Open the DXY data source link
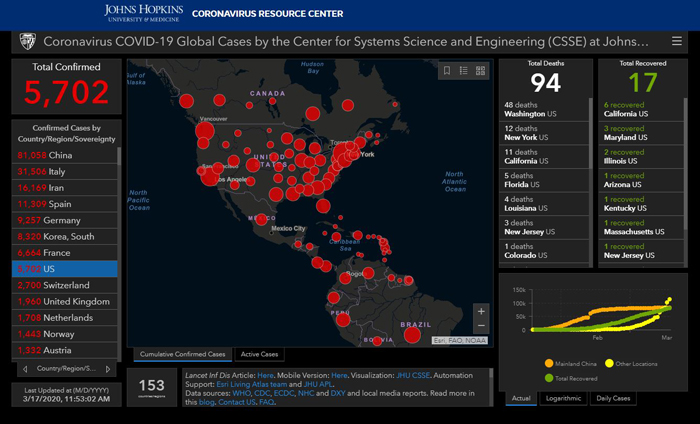700x424 pixels. (338, 393)
